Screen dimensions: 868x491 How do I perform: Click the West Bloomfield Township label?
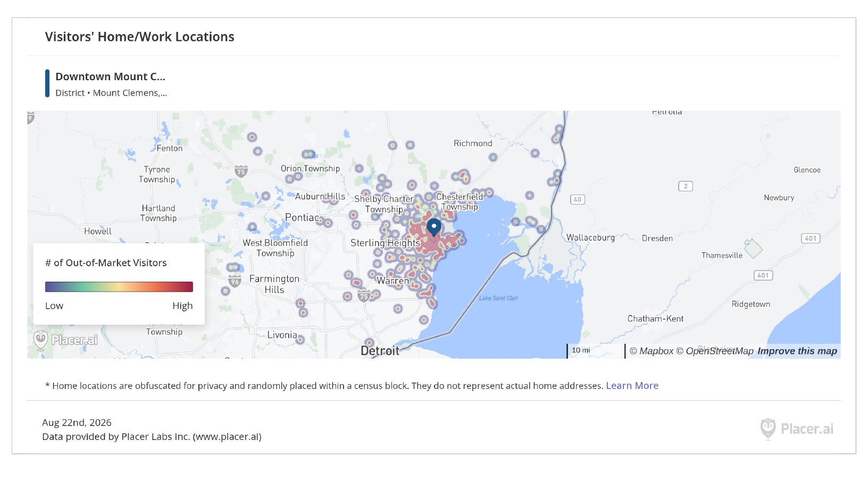point(275,248)
